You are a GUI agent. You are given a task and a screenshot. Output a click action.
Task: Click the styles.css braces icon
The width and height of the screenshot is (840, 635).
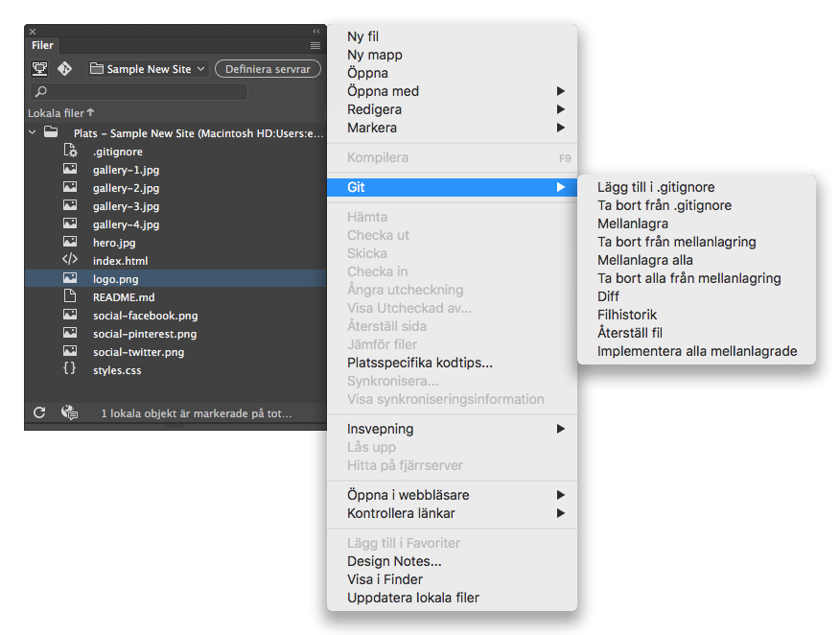click(x=70, y=369)
